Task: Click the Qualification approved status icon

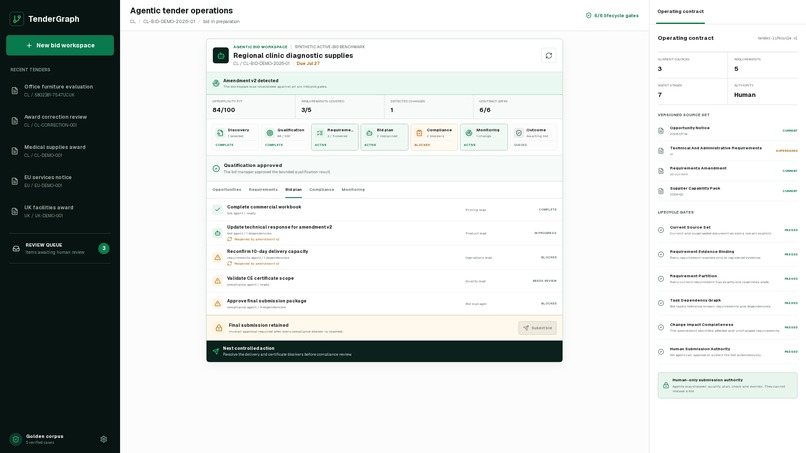Action: coord(216,168)
